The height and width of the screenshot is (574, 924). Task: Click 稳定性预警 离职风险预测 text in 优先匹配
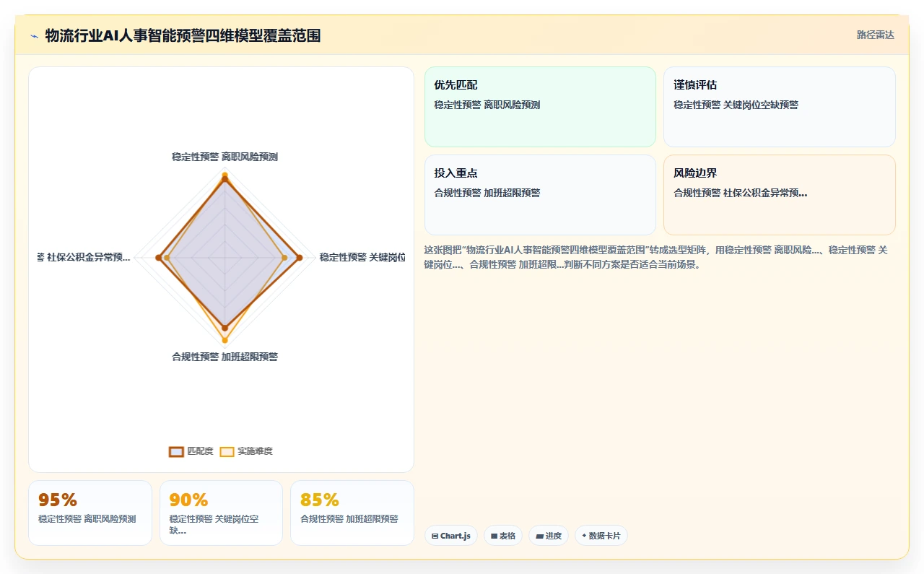(x=487, y=105)
